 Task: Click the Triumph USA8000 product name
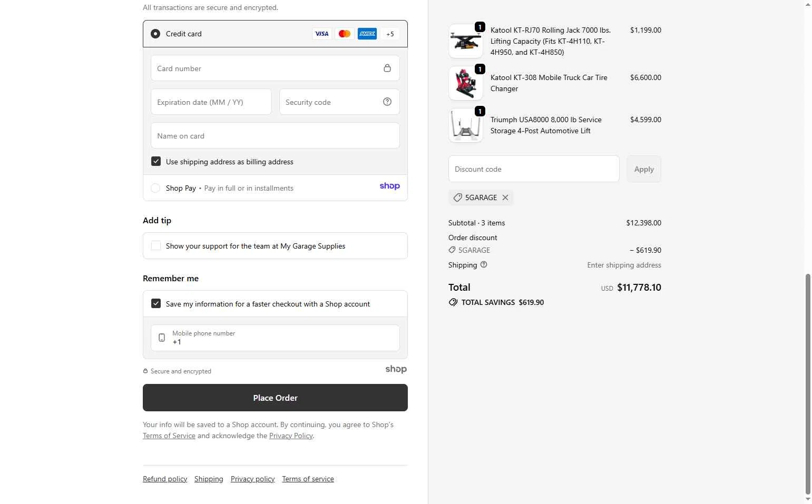pos(546,125)
